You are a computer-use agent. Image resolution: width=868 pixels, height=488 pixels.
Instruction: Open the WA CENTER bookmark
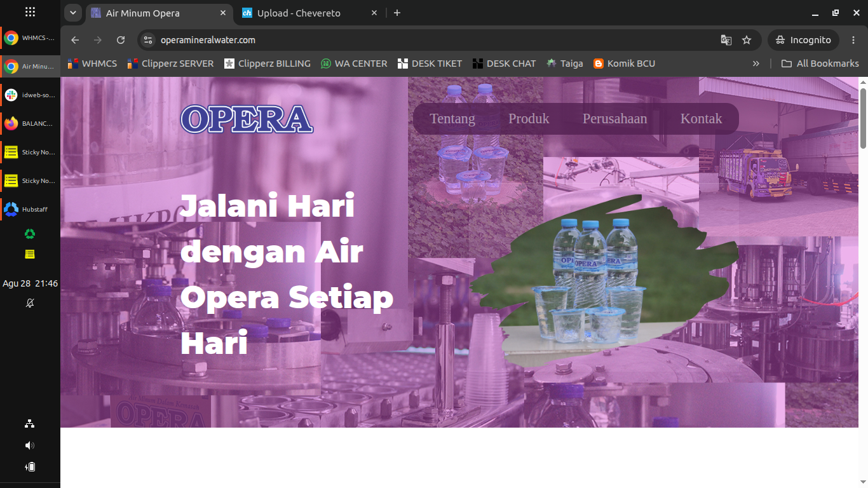pos(354,64)
